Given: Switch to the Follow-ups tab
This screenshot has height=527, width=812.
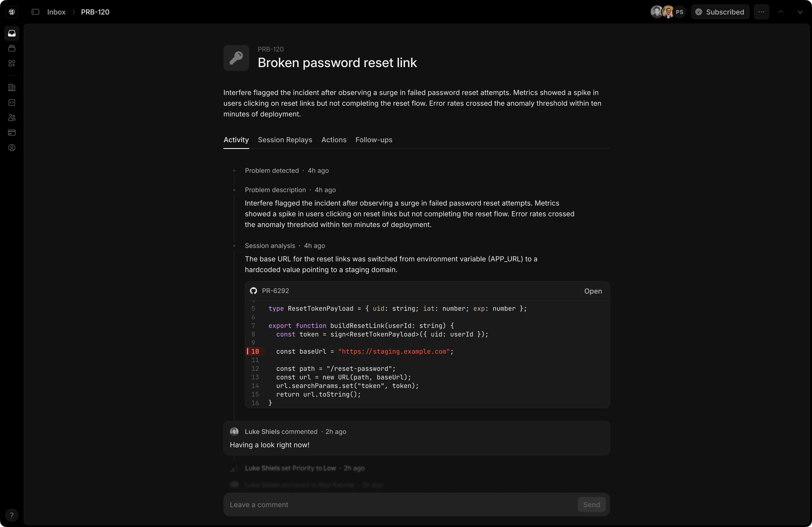Looking at the screenshot, I should [374, 140].
